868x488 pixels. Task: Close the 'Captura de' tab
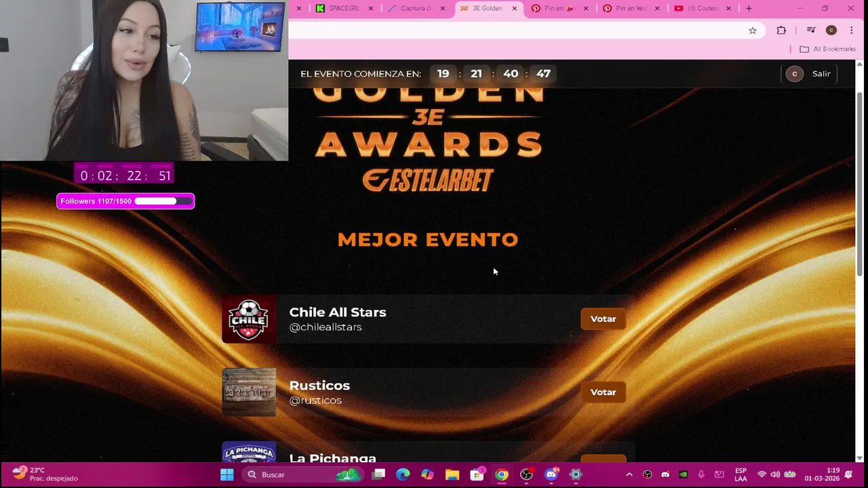443,8
